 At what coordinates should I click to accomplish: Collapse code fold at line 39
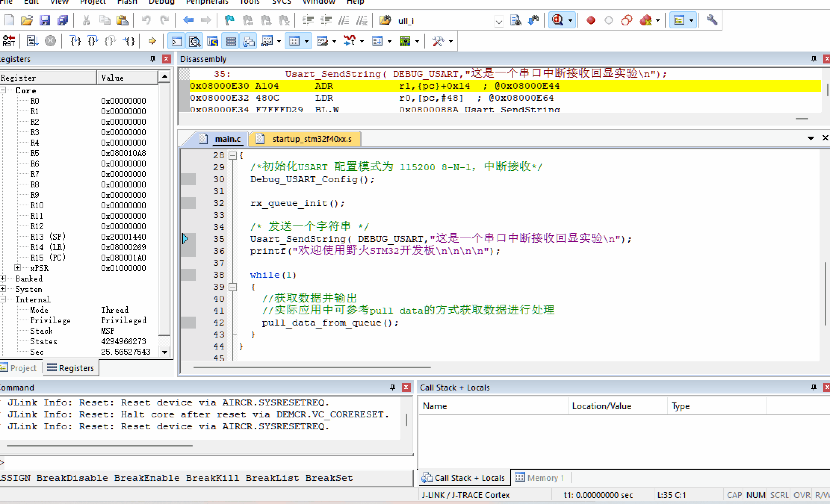click(233, 287)
